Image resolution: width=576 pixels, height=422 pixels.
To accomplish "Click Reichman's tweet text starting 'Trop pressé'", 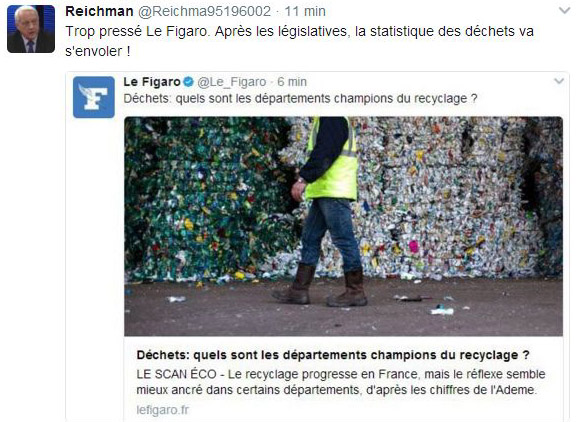I will point(299,41).
